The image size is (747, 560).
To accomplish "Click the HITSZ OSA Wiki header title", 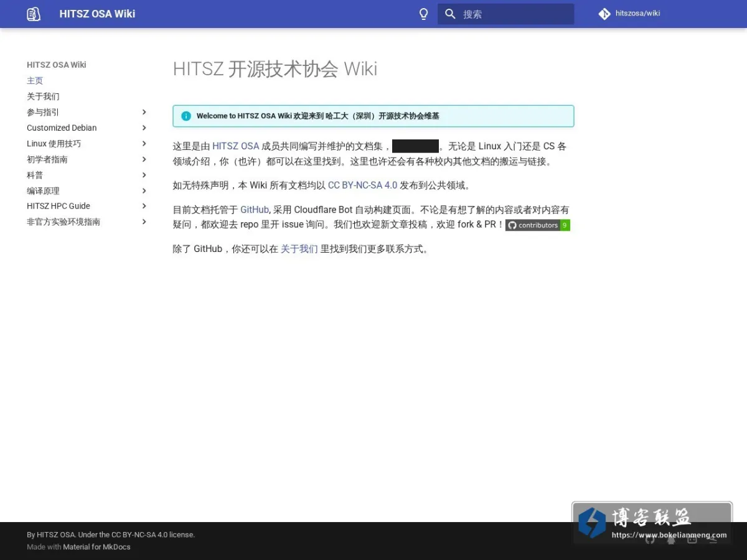I will [x=97, y=14].
